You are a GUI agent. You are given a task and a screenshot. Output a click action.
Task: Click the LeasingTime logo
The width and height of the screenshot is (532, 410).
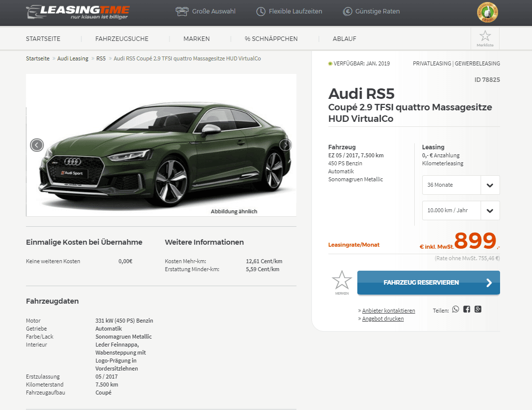click(x=78, y=12)
